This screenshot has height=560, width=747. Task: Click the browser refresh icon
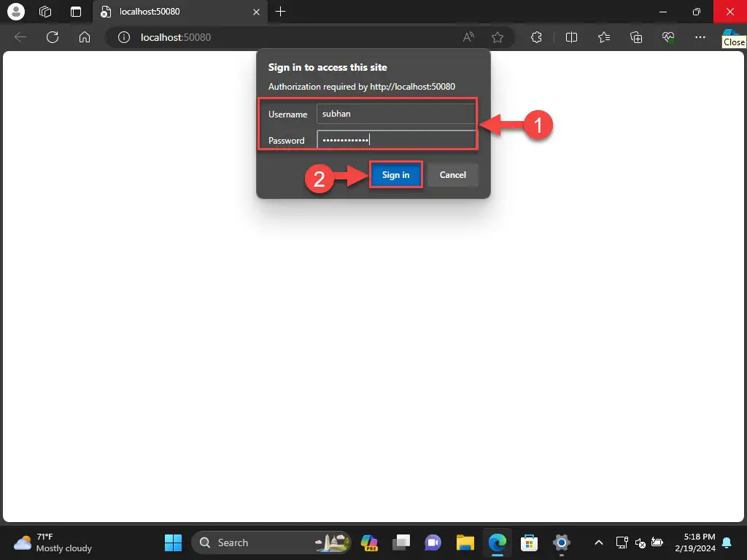pyautogui.click(x=53, y=37)
